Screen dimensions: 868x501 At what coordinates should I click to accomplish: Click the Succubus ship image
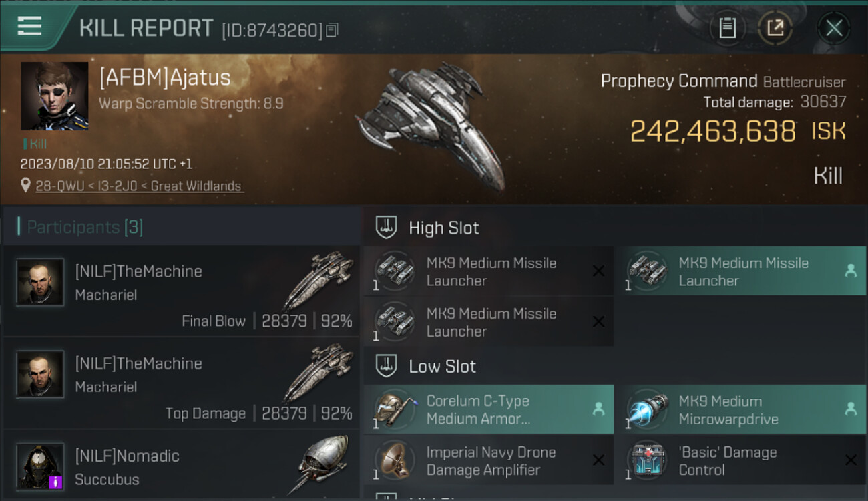click(x=323, y=464)
